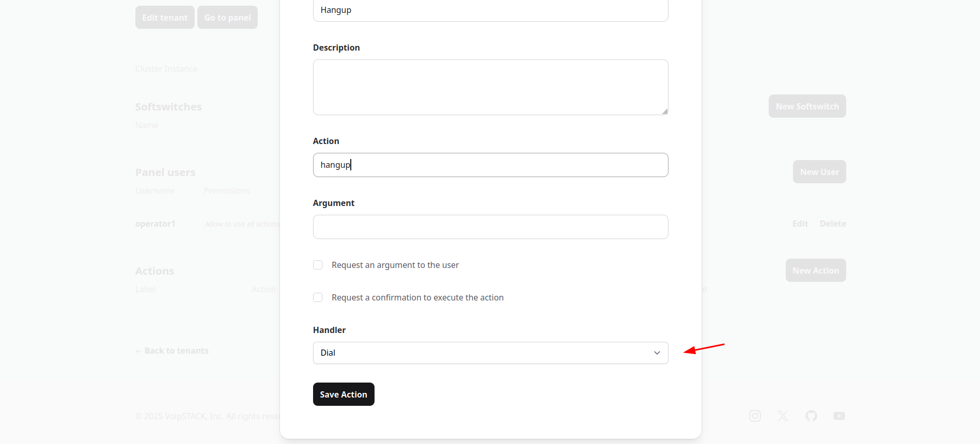
Task: Click the Handler dropdown chevron arrow
Action: (x=657, y=353)
